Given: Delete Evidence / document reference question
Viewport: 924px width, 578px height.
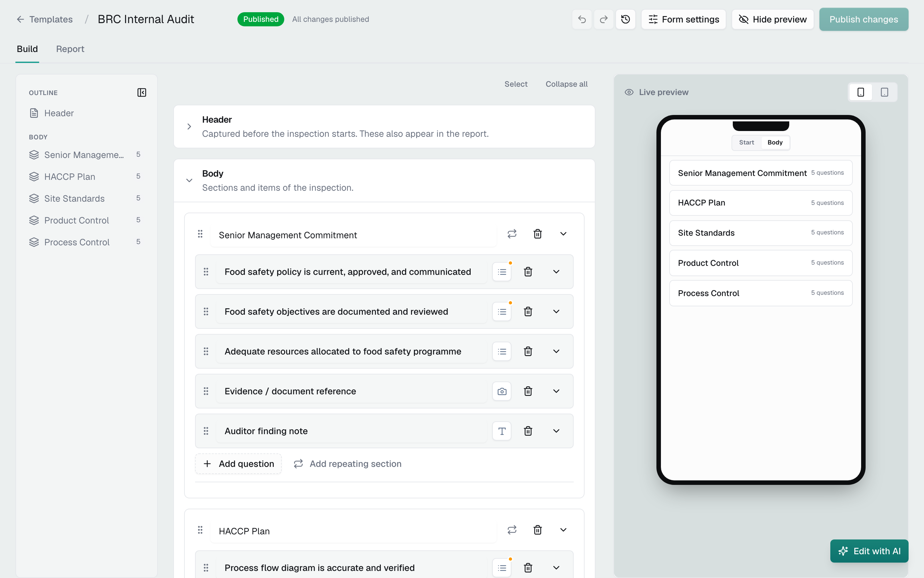Looking at the screenshot, I should click(528, 391).
